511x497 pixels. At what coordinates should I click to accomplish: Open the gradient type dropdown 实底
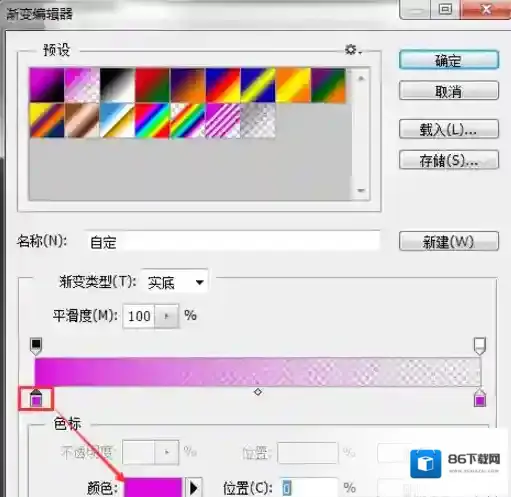pyautogui.click(x=175, y=283)
